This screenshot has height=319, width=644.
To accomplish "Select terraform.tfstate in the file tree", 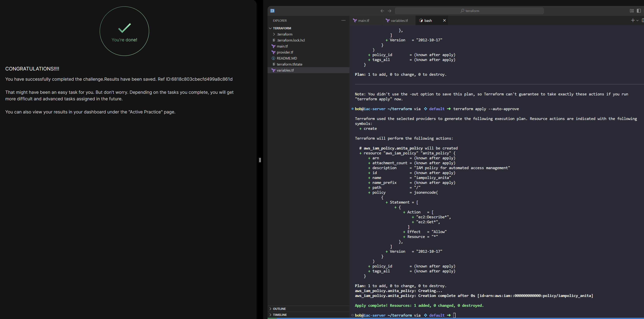I will click(x=289, y=64).
